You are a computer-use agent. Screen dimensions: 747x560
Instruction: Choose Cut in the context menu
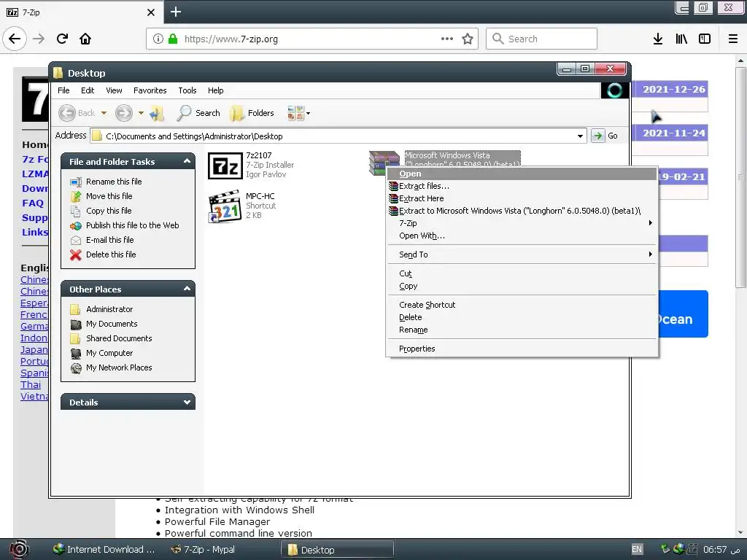522,274
